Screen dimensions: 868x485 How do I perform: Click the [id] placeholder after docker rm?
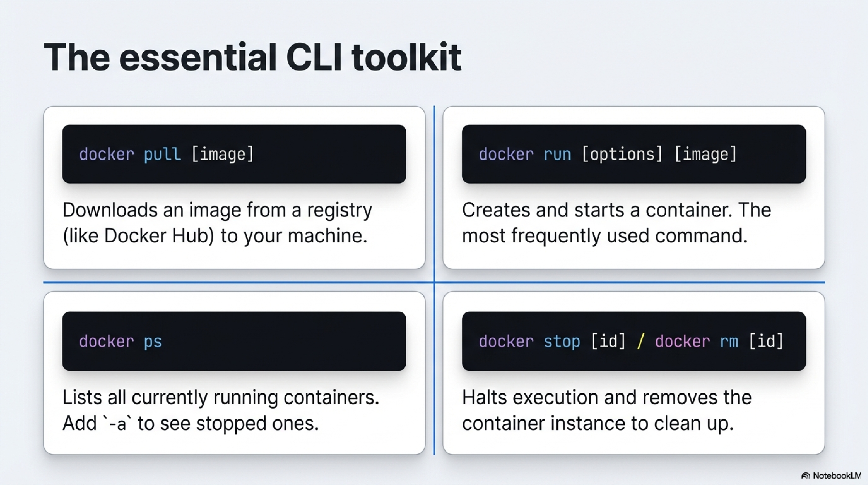click(x=766, y=342)
